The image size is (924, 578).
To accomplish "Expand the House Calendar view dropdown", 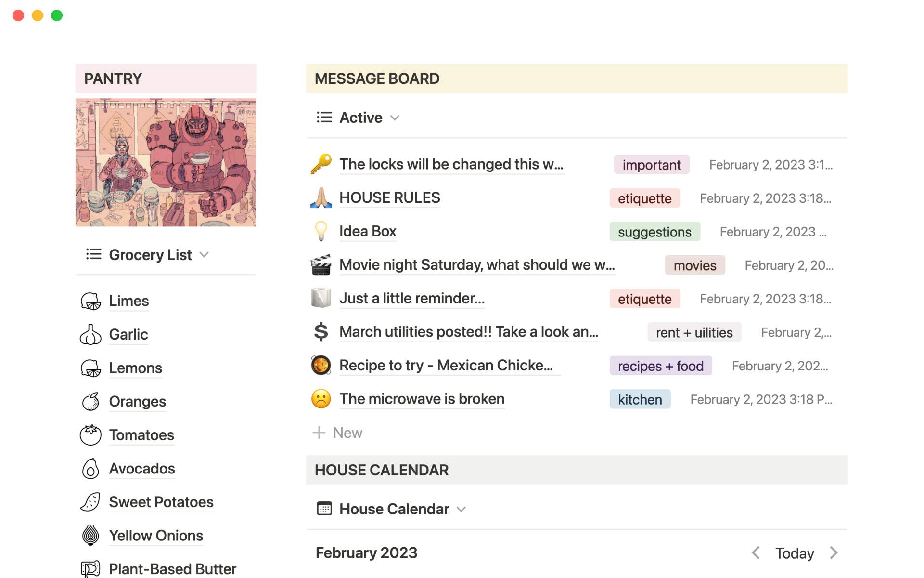I will tap(461, 509).
